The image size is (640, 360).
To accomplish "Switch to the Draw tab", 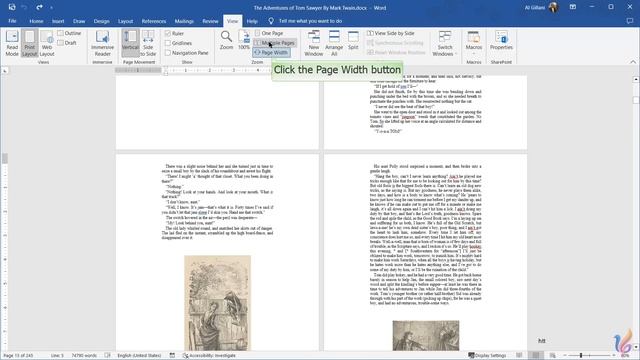I will point(79,21).
